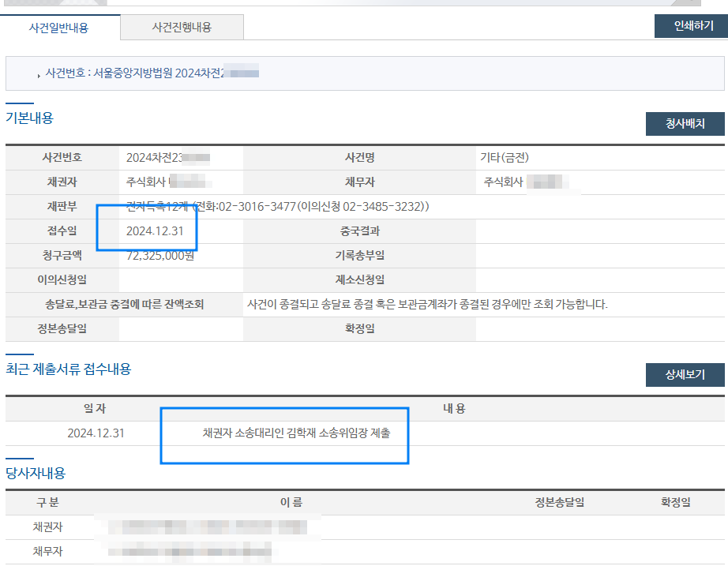
Task: Click the 최근 제출서류 접수내용 heading
Action: click(x=68, y=369)
